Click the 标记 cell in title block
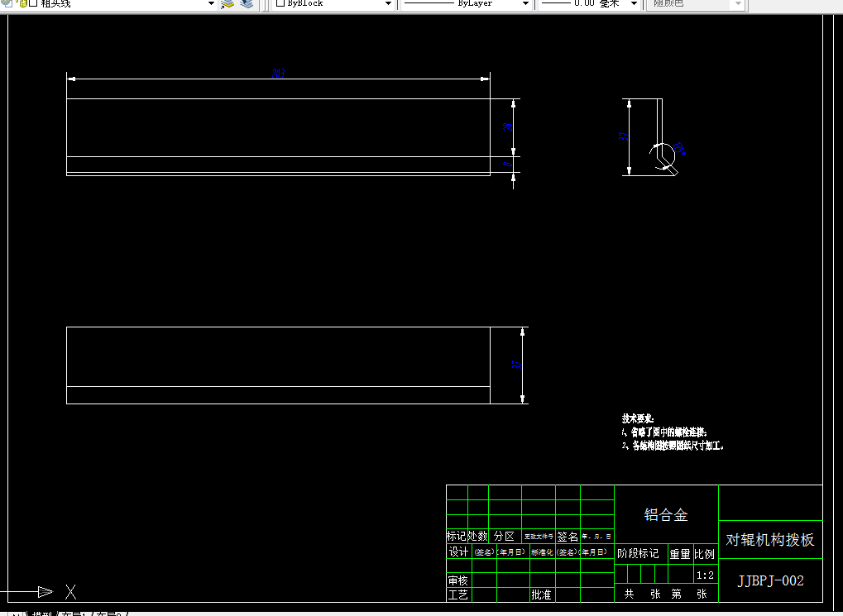This screenshot has width=843, height=616. [456, 536]
